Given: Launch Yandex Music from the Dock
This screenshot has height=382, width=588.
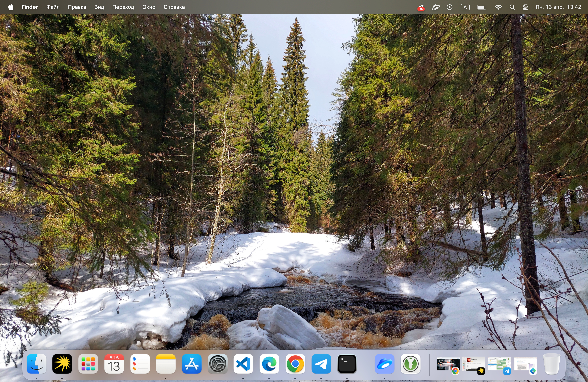Looking at the screenshot, I should click(62, 364).
